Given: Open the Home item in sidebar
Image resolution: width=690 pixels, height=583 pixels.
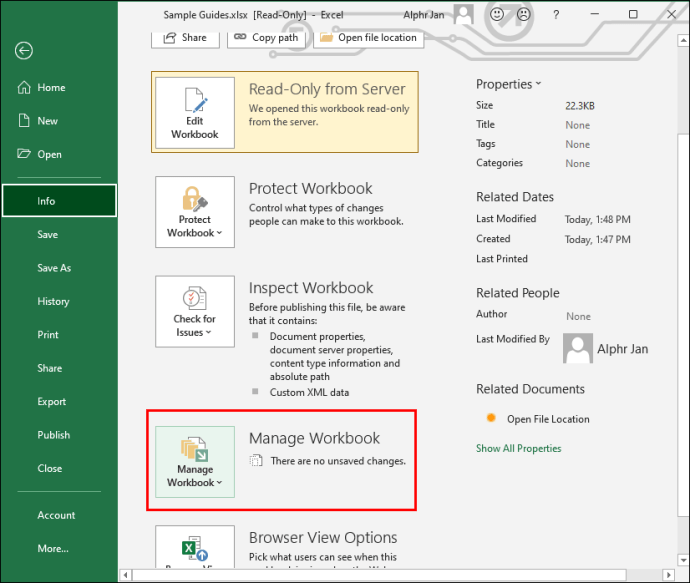Looking at the screenshot, I should (51, 88).
